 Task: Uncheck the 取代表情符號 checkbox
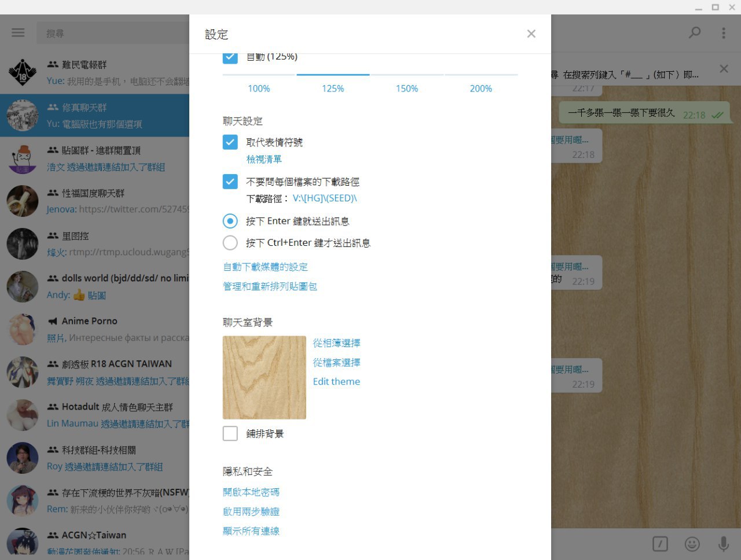click(230, 142)
